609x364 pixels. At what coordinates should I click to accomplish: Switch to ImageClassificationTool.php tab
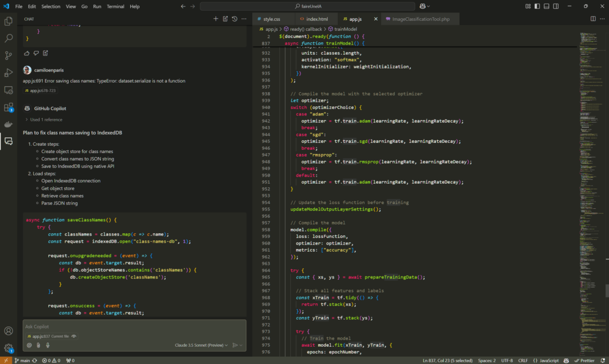420,19
